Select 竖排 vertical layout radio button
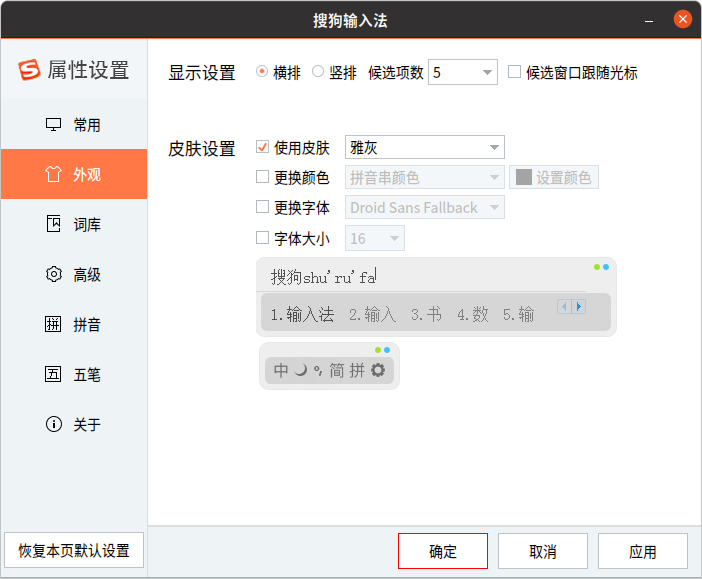 [x=318, y=72]
